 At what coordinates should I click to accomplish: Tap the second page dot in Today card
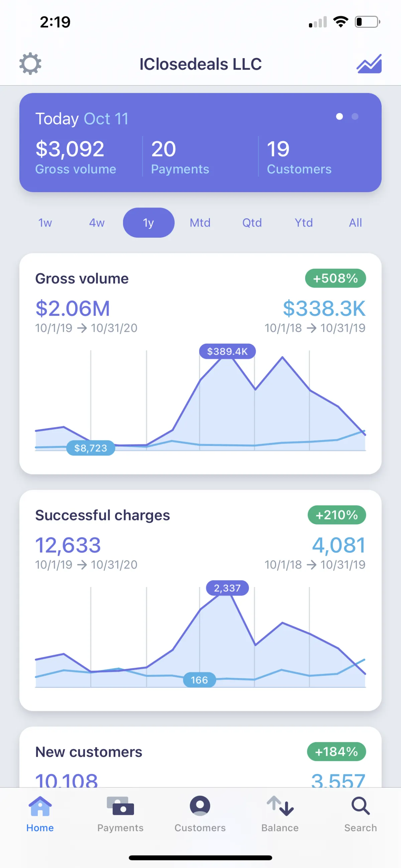tap(355, 117)
